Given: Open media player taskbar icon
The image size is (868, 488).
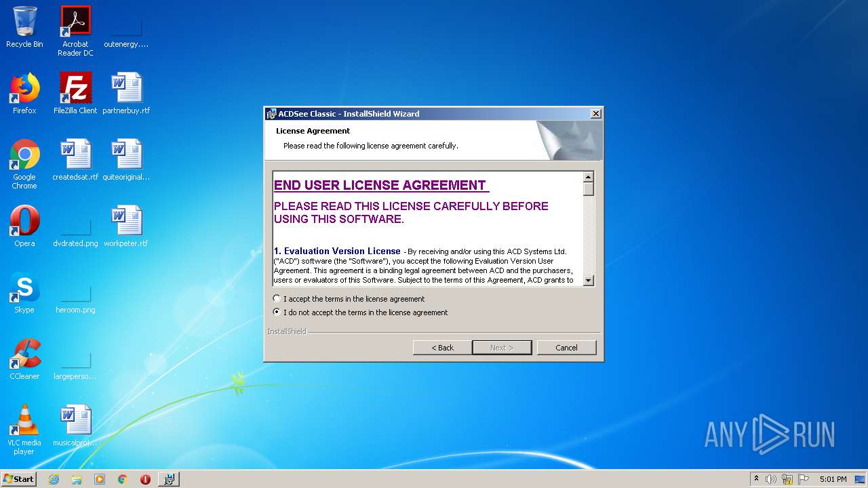Looking at the screenshot, I should pyautogui.click(x=100, y=479).
